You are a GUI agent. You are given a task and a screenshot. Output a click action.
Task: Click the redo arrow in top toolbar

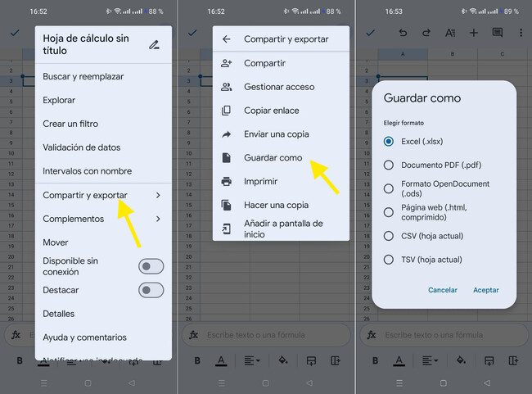tap(426, 33)
